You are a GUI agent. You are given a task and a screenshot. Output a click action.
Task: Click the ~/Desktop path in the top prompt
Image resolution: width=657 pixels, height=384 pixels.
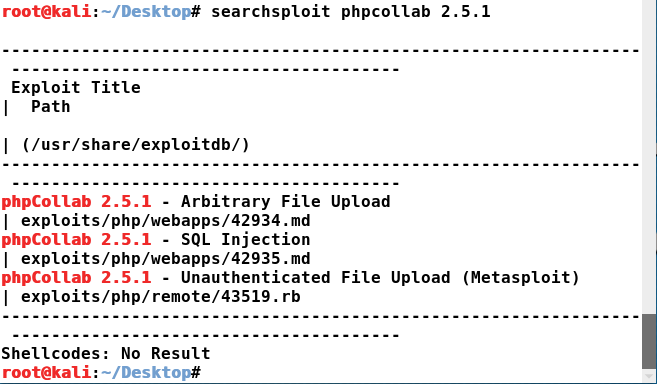146,11
